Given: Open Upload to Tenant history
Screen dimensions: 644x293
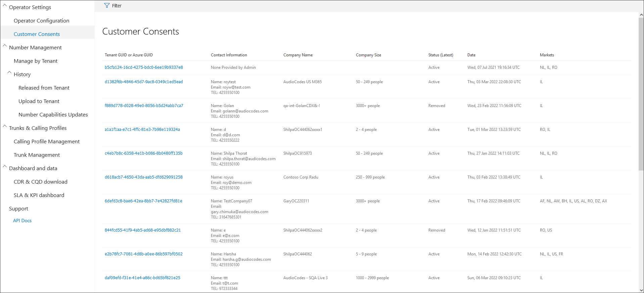Looking at the screenshot, I should click(39, 101).
